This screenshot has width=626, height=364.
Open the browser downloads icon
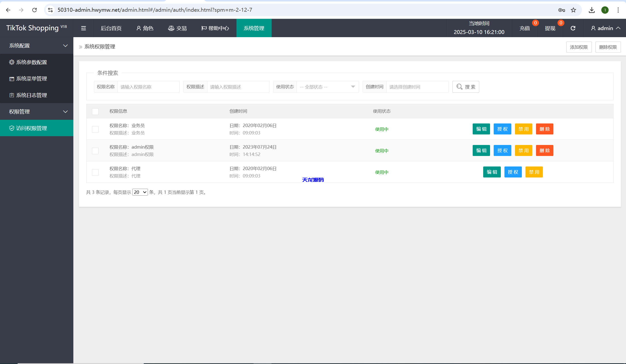592,10
